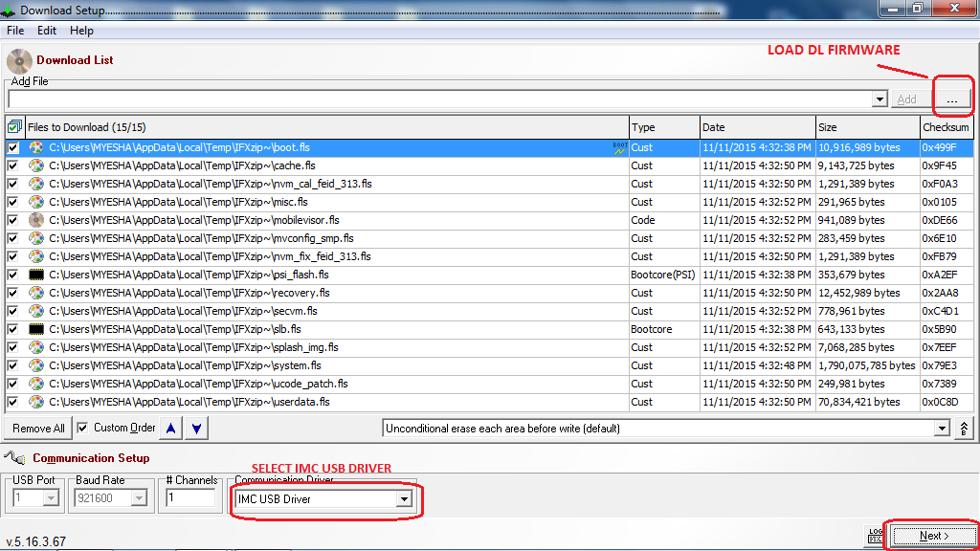The height and width of the screenshot is (551, 980).
Task: Toggle the select-all files header checkbox icon
Action: 14,127
